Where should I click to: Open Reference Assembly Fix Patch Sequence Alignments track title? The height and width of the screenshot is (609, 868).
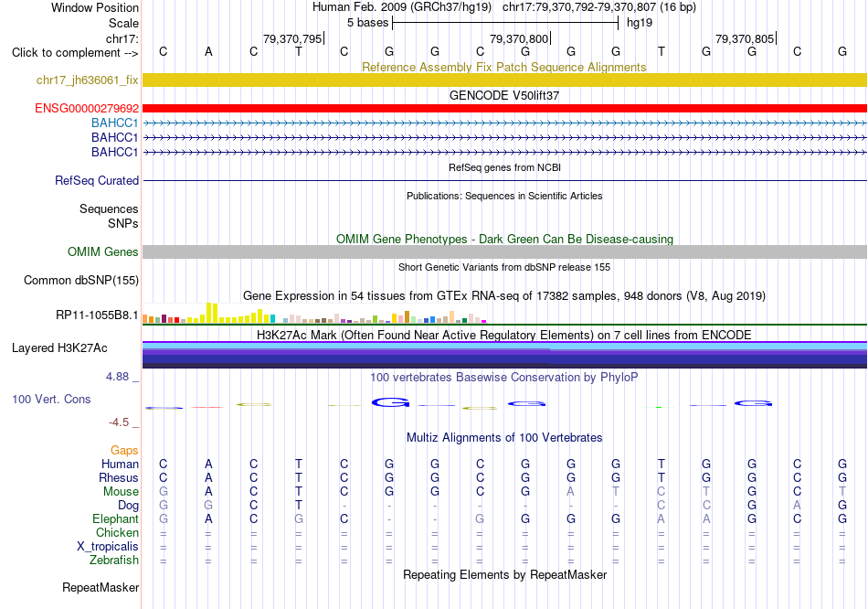503,67
